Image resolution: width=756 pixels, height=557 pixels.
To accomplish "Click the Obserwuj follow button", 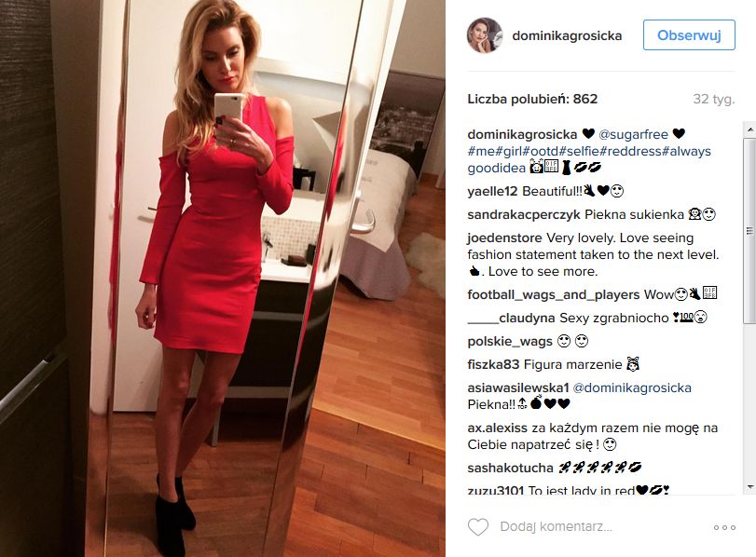I will coord(689,34).
